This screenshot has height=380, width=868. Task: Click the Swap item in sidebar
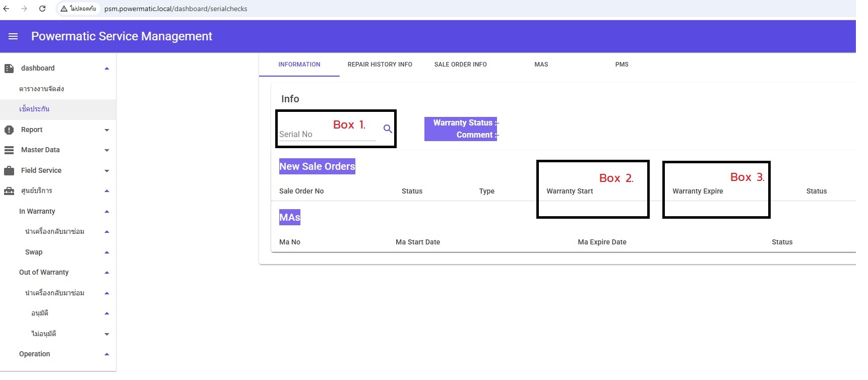point(34,252)
